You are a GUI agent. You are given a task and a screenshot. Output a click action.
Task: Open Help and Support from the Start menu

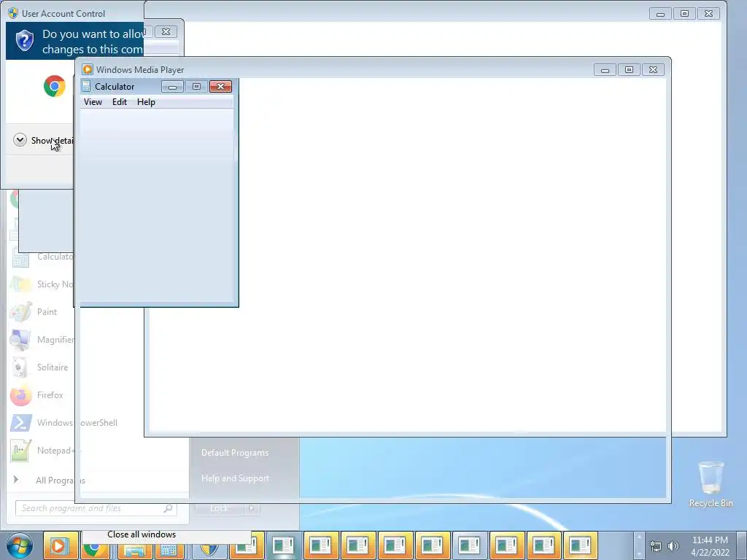click(235, 478)
